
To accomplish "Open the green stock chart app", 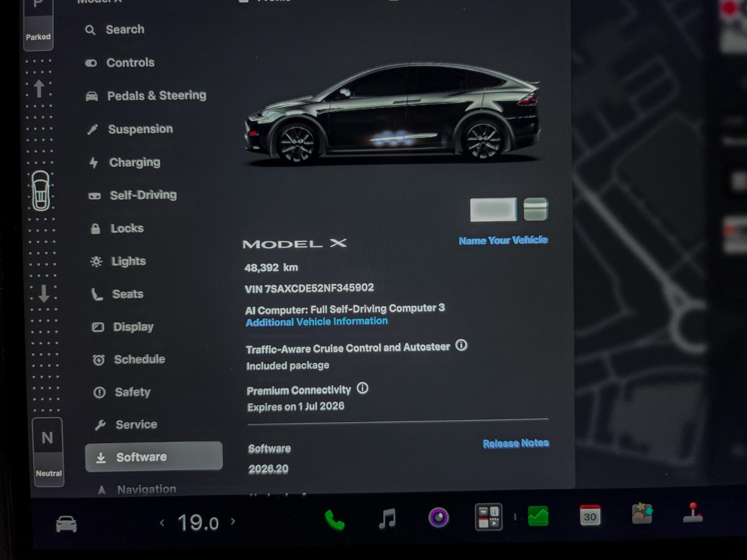I will [x=538, y=516].
